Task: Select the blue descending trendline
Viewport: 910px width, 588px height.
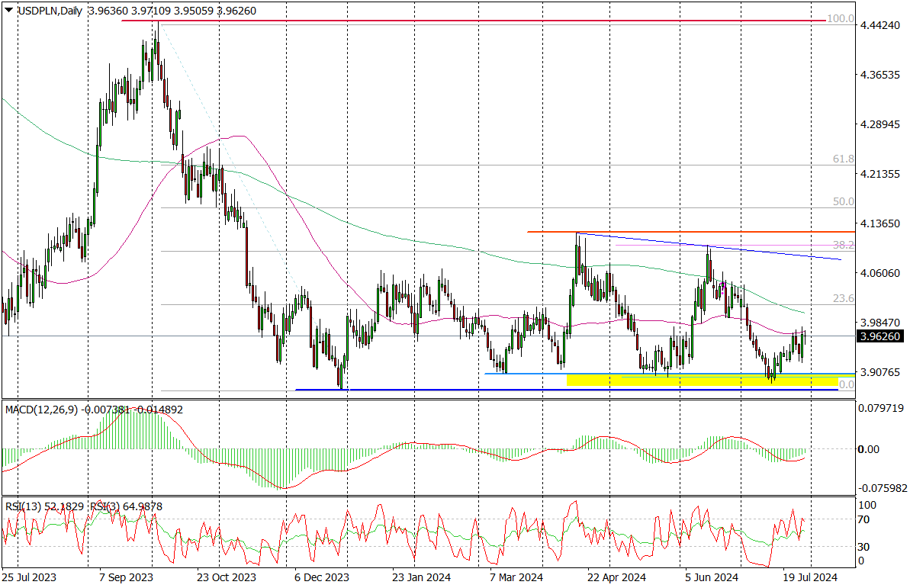Action: click(x=709, y=246)
